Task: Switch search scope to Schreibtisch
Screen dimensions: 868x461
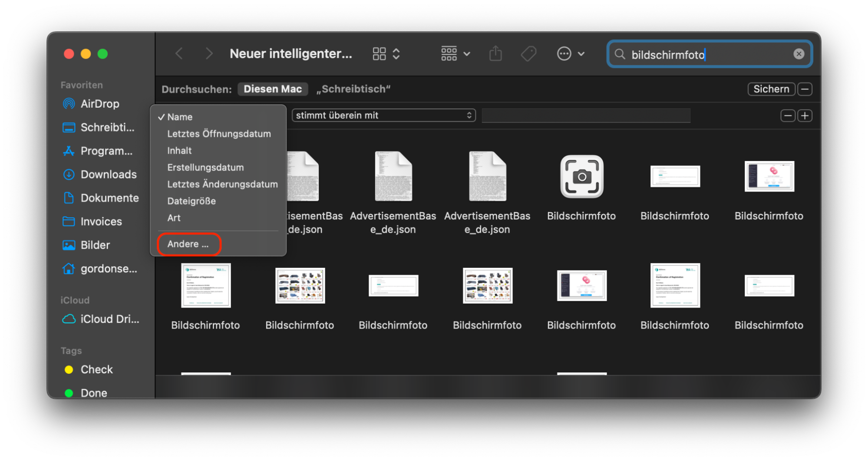Action: [354, 89]
